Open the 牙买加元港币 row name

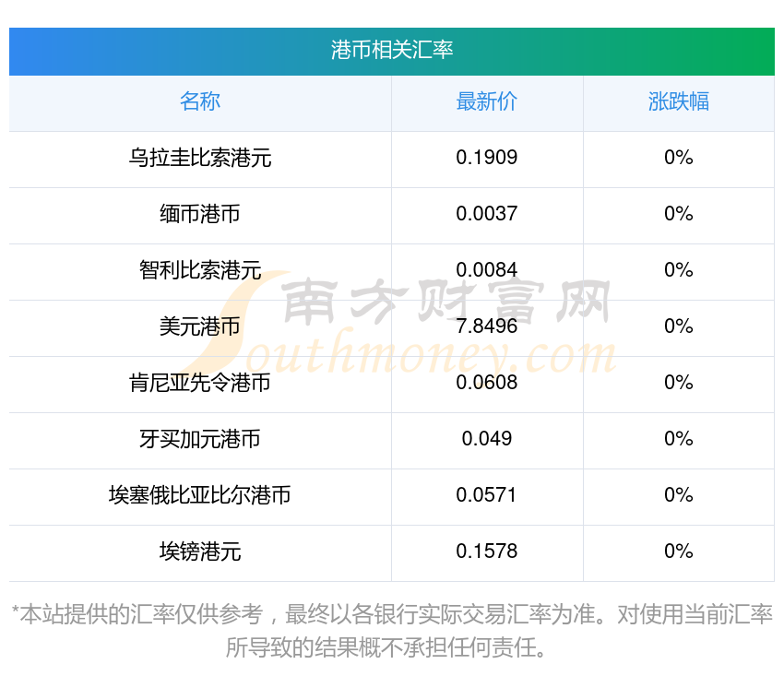[200, 439]
